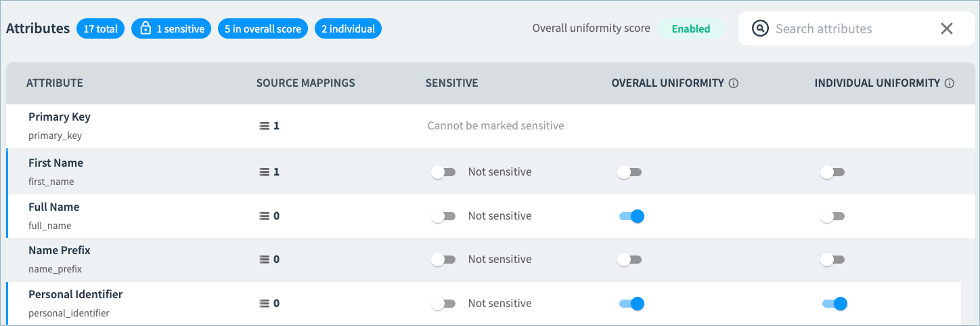This screenshot has height=326, width=980.
Task: Enable Name Prefix overall uniformity toggle
Action: tap(629, 260)
